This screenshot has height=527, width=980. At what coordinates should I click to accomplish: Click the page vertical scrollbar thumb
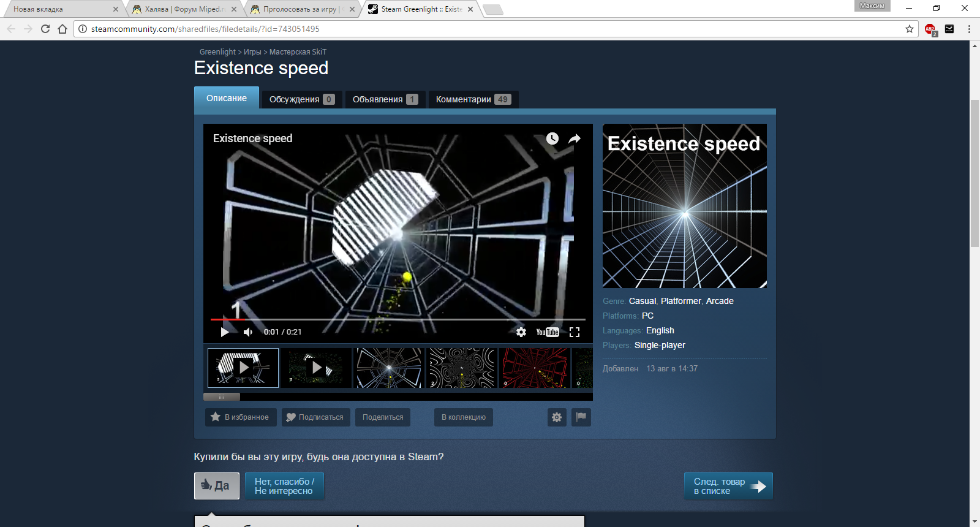[974, 172]
